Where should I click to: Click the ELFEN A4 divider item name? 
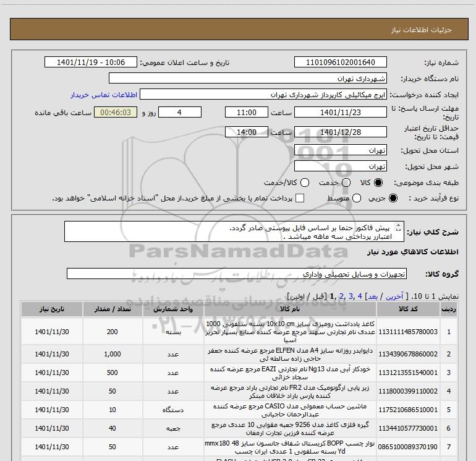(290, 355)
